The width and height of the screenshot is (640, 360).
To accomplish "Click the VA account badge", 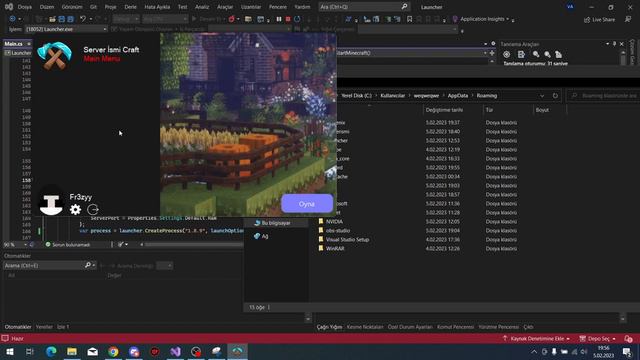I will (570, 7).
